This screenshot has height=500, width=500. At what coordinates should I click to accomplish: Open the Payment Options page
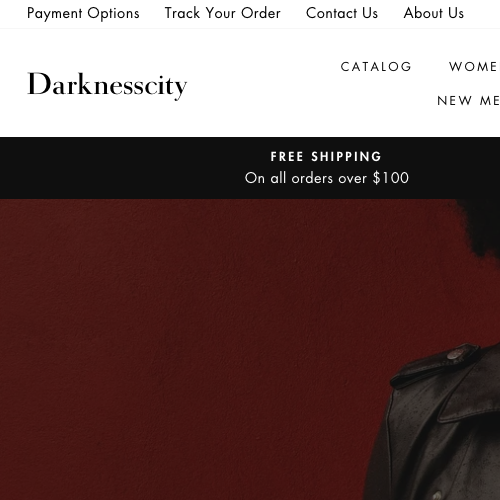(83, 14)
